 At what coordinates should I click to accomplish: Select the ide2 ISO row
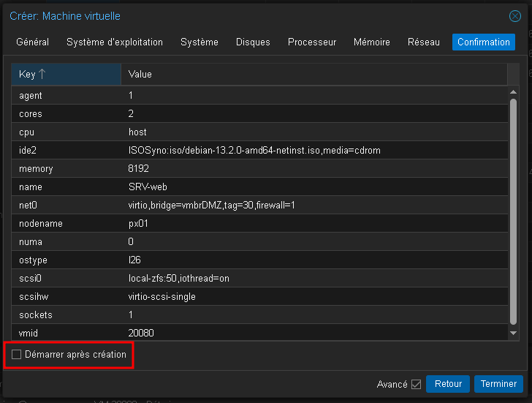[x=259, y=151]
